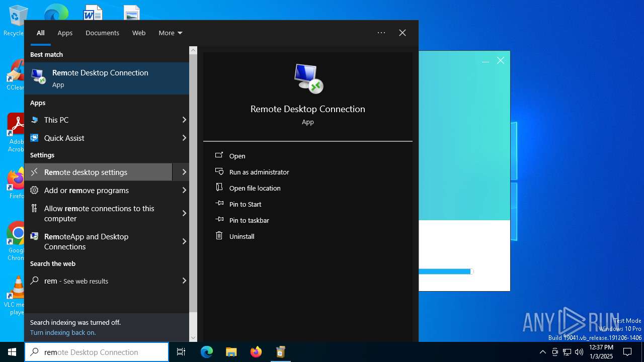Viewport: 644px width, 362px height.
Task: Click the Uninstall trash icon
Action: (x=219, y=235)
